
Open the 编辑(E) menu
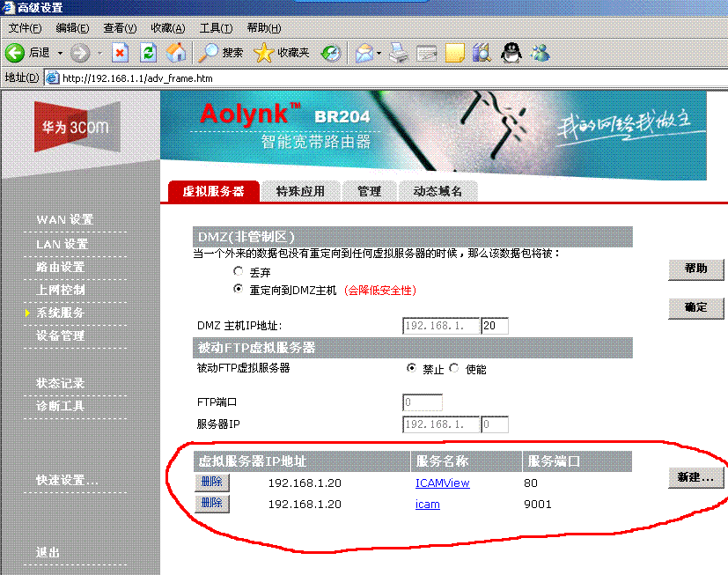(72, 28)
